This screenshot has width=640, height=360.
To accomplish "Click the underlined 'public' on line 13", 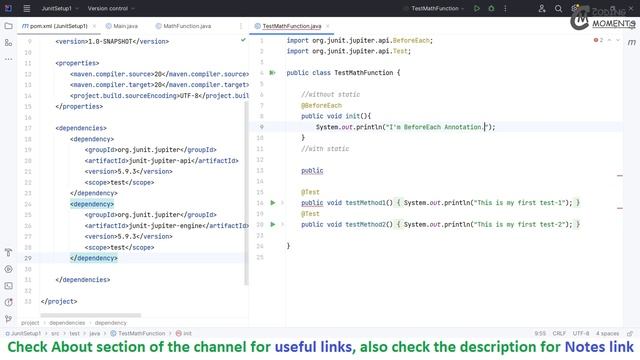I will 312,171.
